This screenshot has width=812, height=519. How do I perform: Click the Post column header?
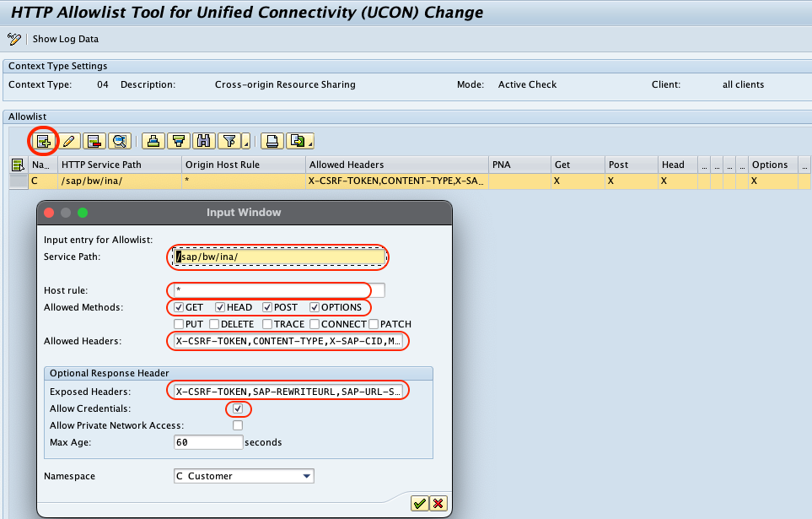pyautogui.click(x=632, y=165)
